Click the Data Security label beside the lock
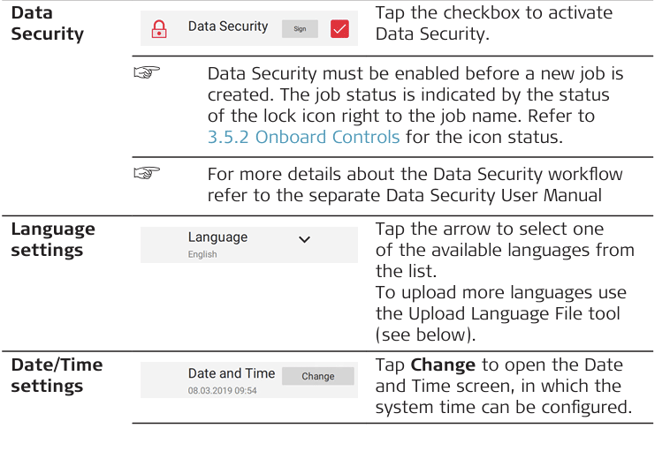The image size is (670, 451). click(x=227, y=26)
